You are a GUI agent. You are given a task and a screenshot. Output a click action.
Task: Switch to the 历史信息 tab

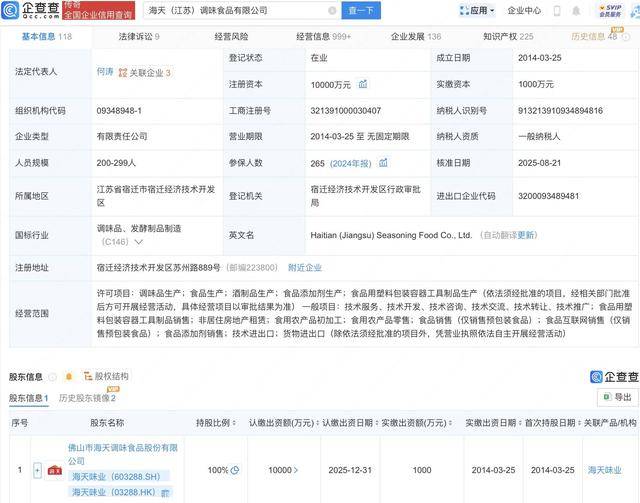(594, 37)
